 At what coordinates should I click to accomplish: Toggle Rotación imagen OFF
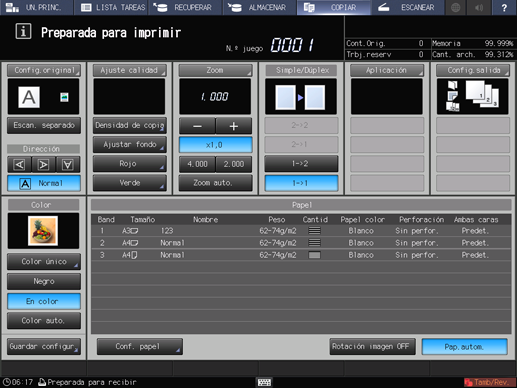coord(372,347)
